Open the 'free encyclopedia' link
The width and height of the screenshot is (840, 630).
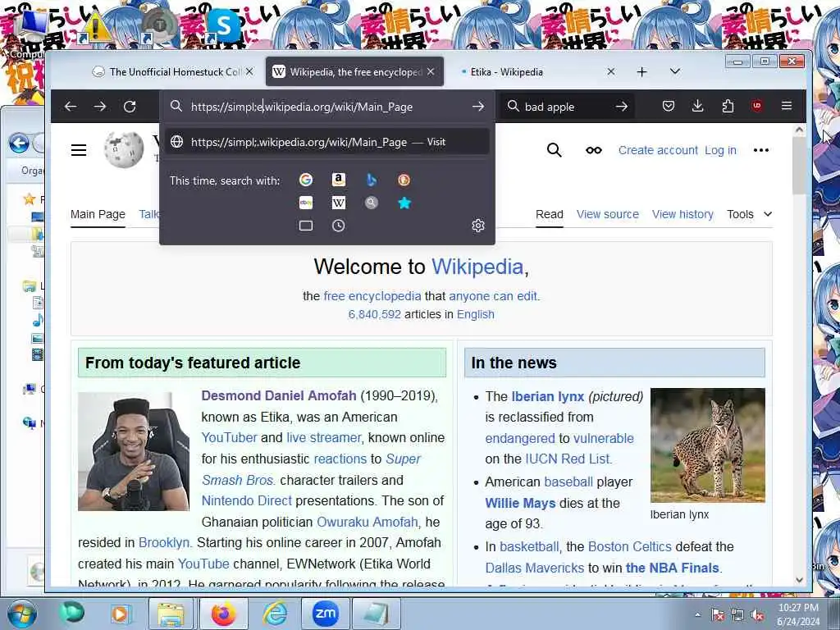[372, 296]
